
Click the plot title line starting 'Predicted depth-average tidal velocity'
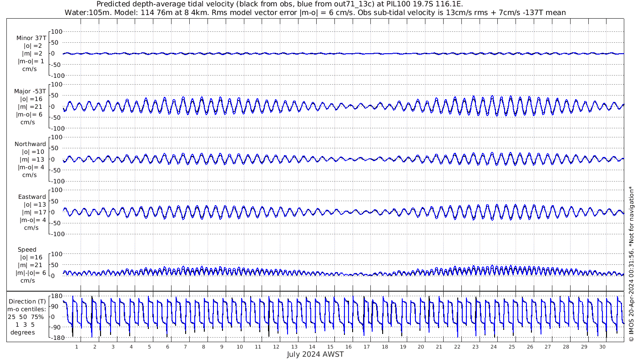[x=280, y=4]
